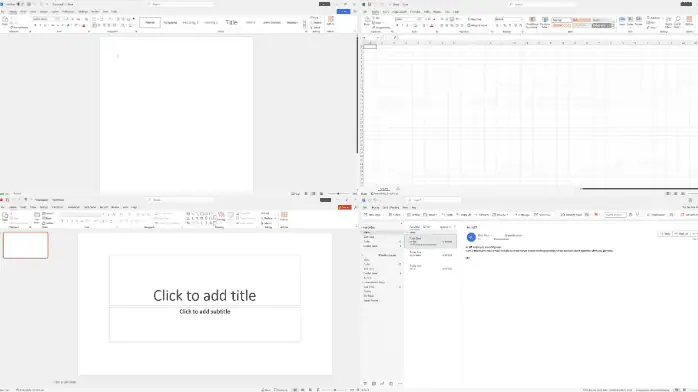Open Merge & Center options in Excel
Viewport: 698px width, 392px height.
(488, 25)
